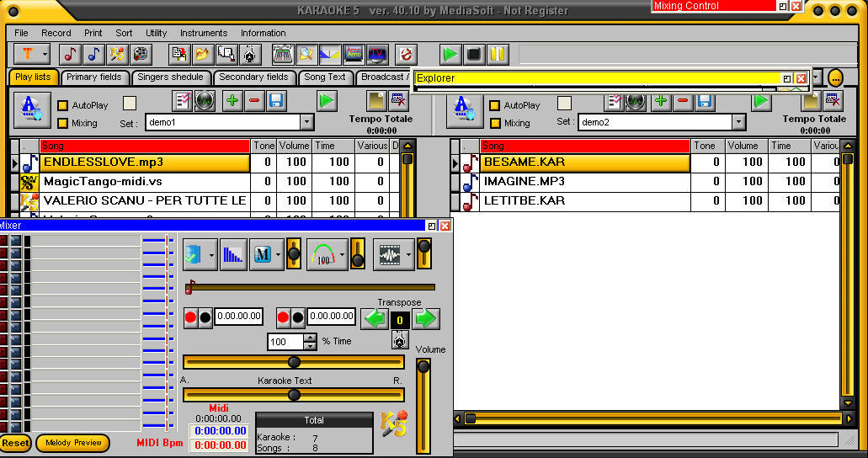This screenshot has width=868, height=458.
Task: Toggle Mixing checkbox in left playlist
Action: click(x=63, y=123)
